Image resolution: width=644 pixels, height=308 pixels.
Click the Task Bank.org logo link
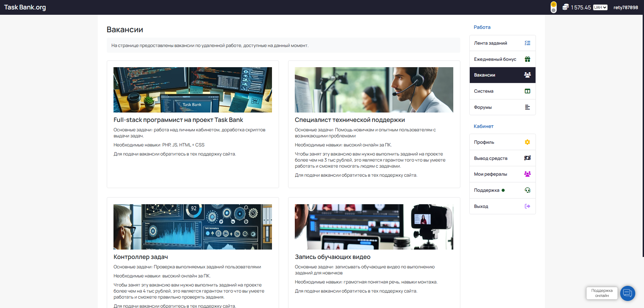(x=25, y=7)
